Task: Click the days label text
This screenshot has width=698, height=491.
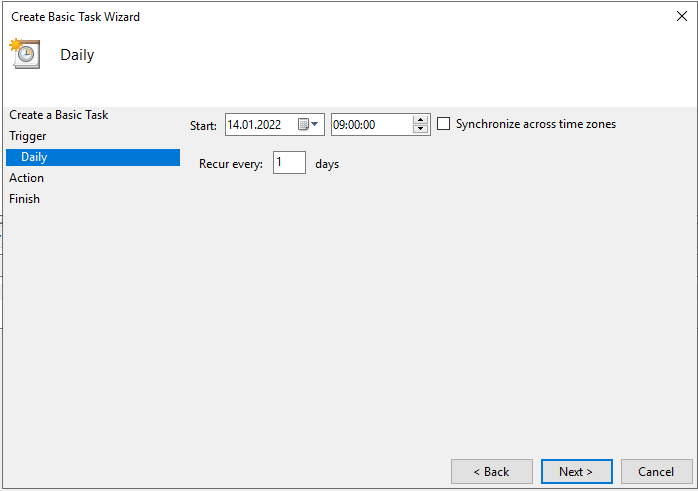Action: tap(327, 164)
